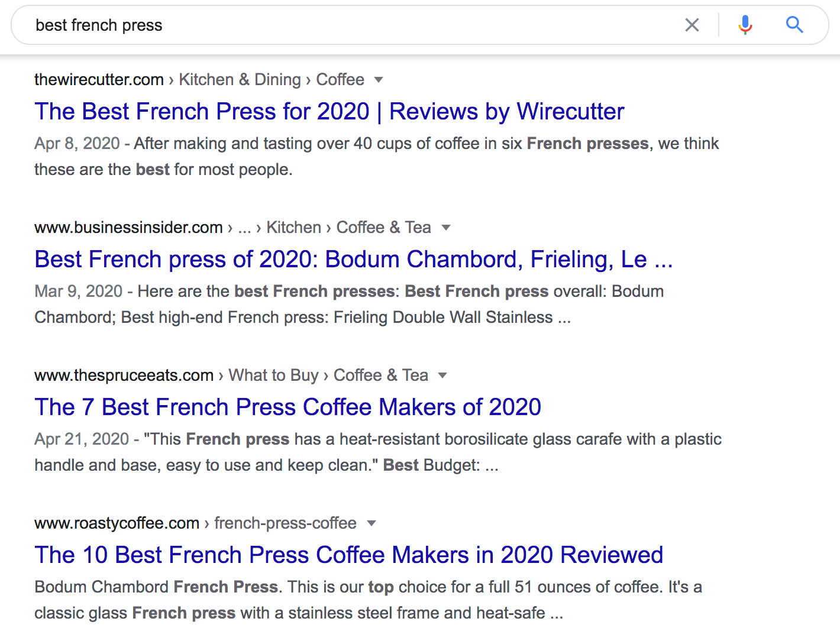This screenshot has width=840, height=628.
Task: Expand the dropdown arrow beside roastycoffee.com breadcrumb
Action: [x=371, y=523]
